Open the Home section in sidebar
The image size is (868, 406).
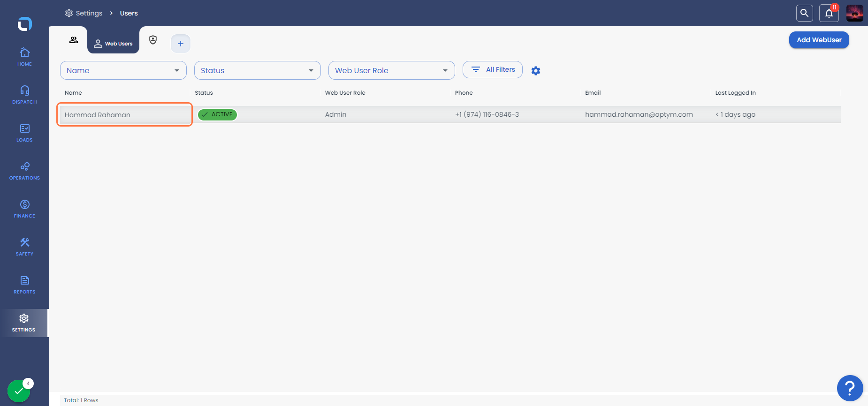[24, 57]
